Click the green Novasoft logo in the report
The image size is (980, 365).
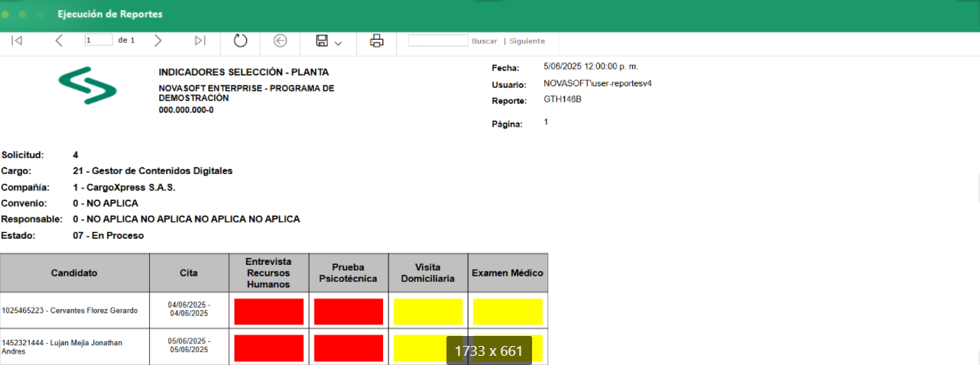coord(88,86)
